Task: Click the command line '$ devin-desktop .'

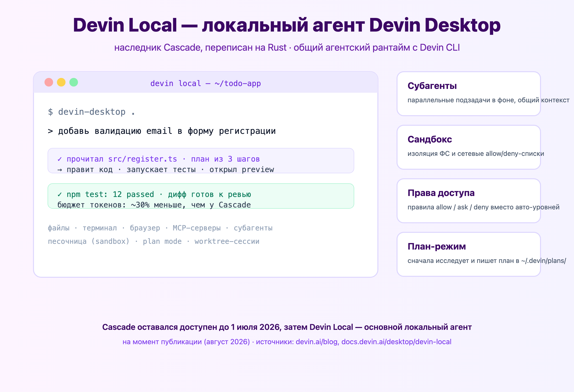Action: coord(92,112)
